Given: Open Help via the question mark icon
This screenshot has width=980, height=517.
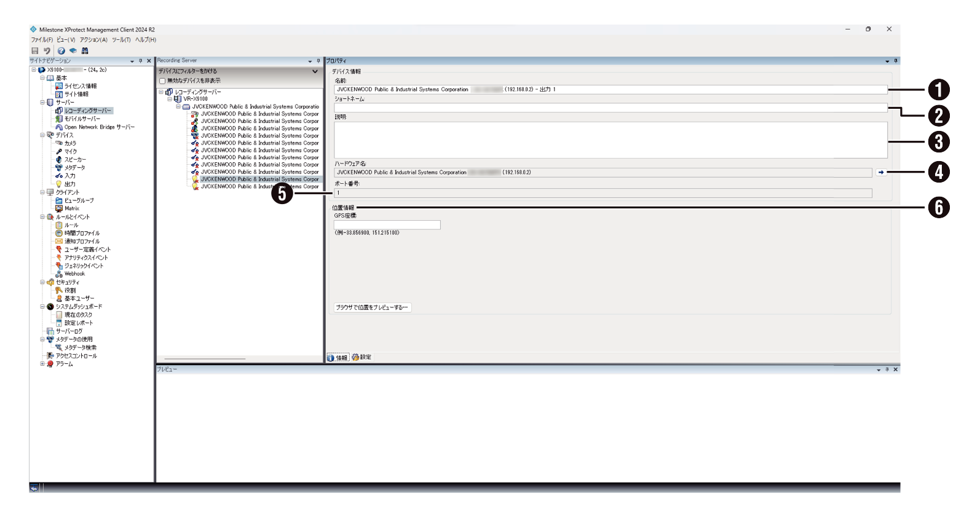Looking at the screenshot, I should (61, 51).
